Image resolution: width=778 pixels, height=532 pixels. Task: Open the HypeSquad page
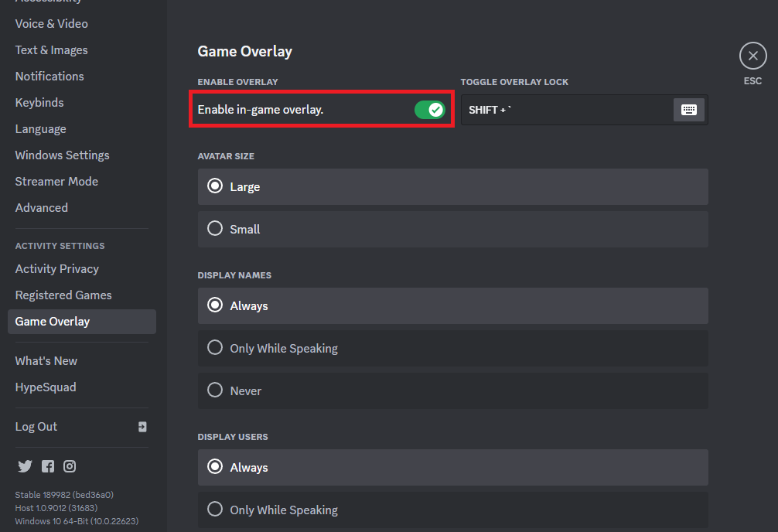point(46,387)
